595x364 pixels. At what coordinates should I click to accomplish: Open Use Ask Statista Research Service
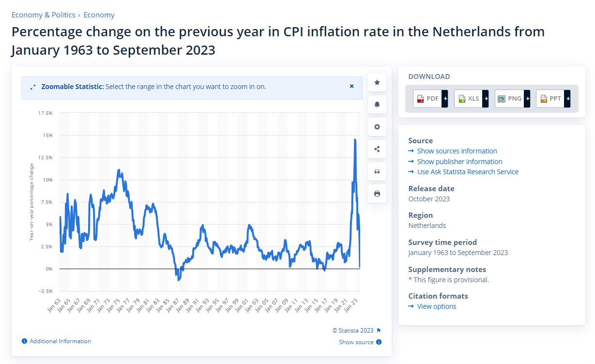(468, 172)
